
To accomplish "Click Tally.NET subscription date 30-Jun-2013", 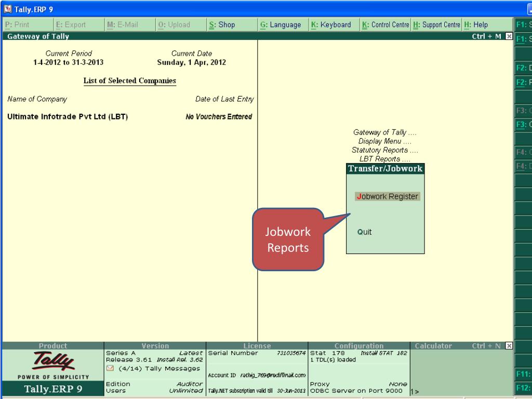I will 291,391.
